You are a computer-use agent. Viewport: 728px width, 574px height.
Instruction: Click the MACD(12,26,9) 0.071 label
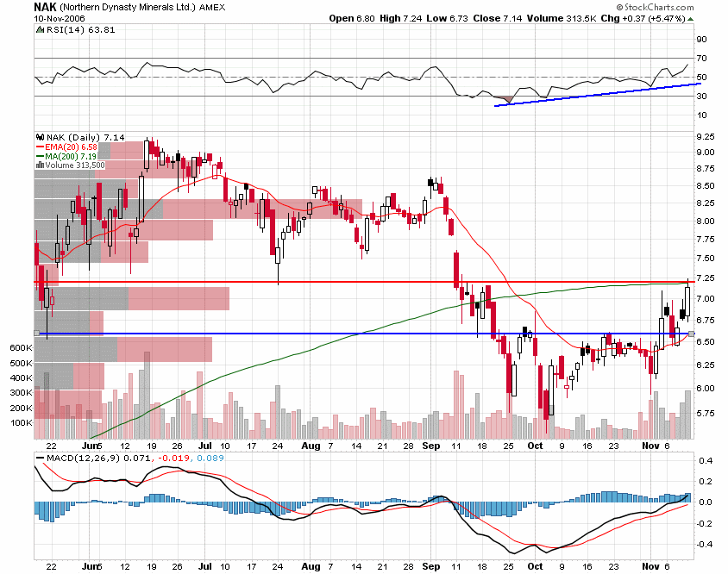coord(98,458)
